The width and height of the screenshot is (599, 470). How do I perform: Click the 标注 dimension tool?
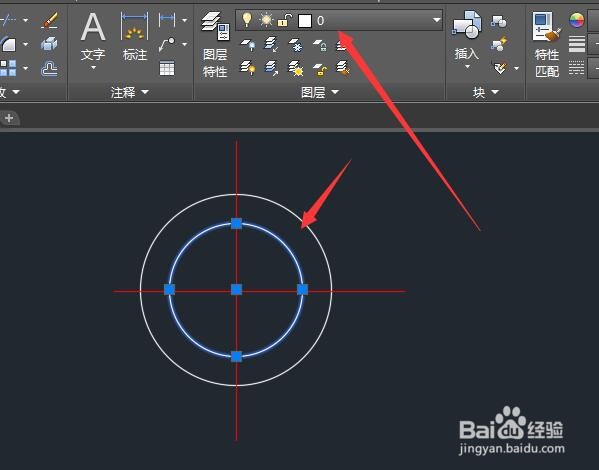coord(134,37)
